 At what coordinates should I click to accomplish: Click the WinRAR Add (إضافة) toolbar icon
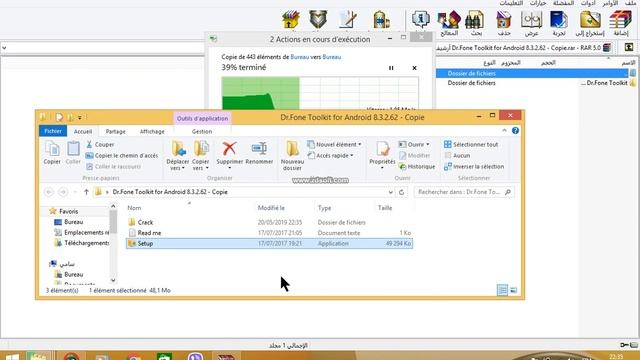pyautogui.click(x=620, y=20)
